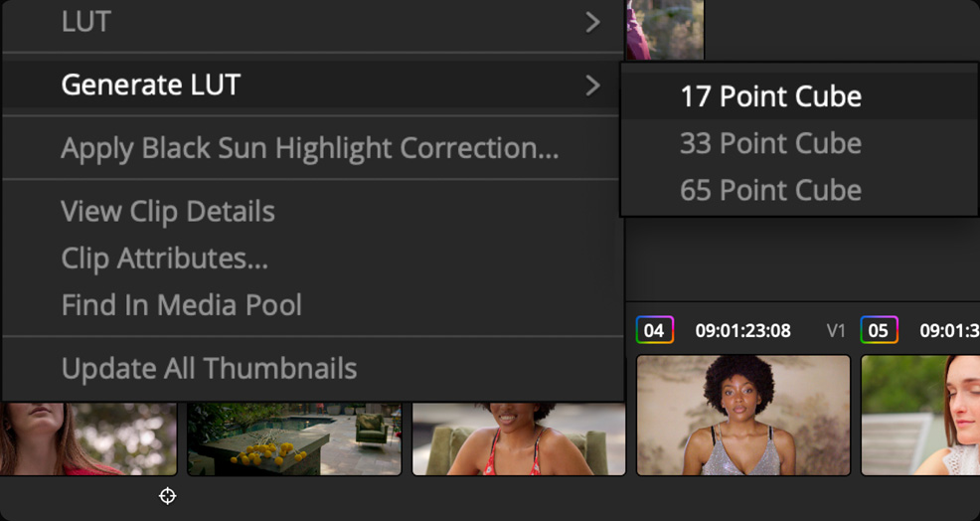
Task: Select the smiling woman in red bikini thumbnail
Action: click(x=519, y=438)
